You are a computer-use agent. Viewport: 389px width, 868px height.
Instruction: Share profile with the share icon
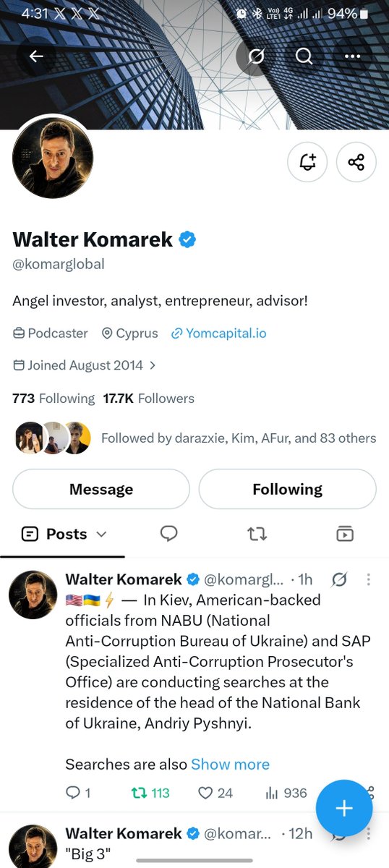[356, 162]
